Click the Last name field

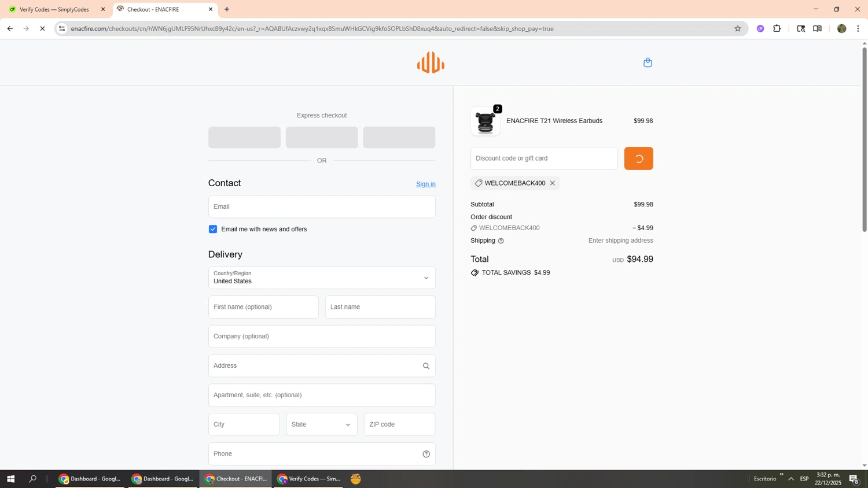(x=380, y=307)
